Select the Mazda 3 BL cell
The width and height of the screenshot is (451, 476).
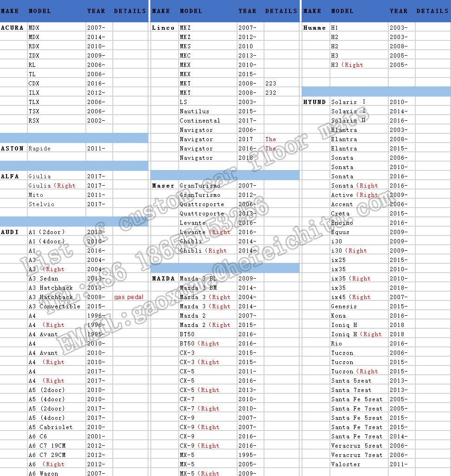(x=208, y=278)
